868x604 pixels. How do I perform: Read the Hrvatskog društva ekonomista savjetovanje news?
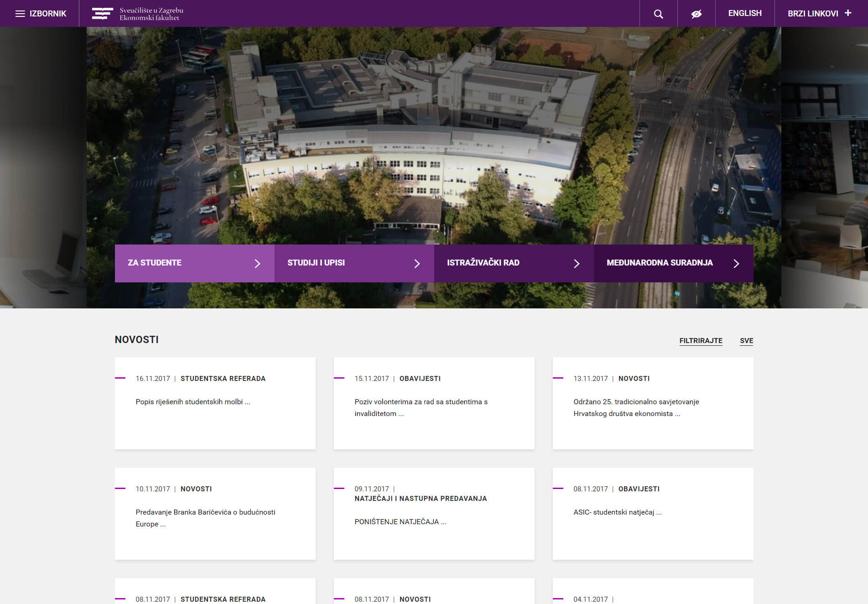pos(636,407)
